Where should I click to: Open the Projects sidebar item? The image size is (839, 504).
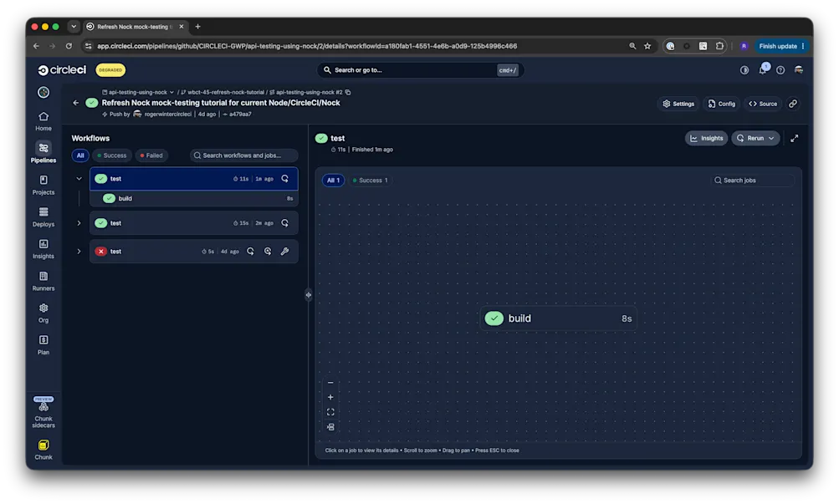pyautogui.click(x=43, y=185)
